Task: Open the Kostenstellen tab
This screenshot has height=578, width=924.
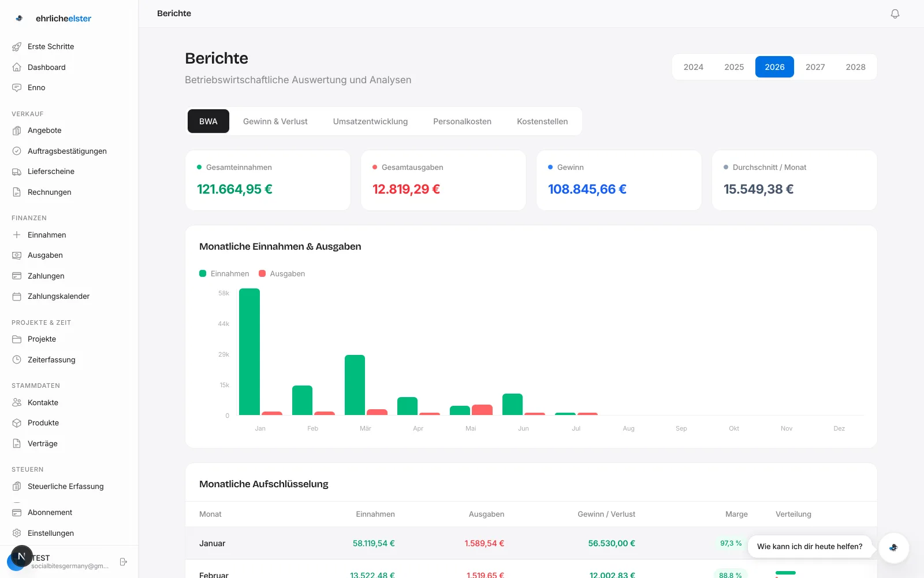Action: click(x=542, y=121)
